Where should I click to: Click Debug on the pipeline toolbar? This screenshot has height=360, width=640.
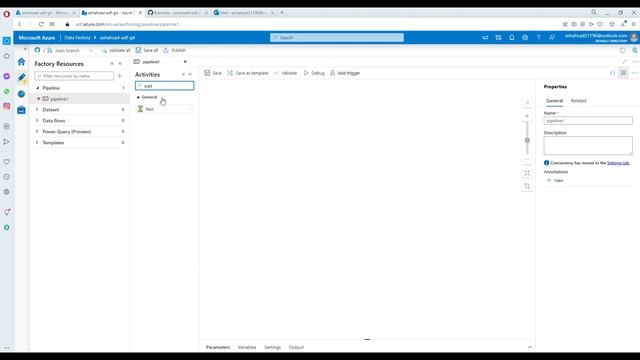click(314, 73)
